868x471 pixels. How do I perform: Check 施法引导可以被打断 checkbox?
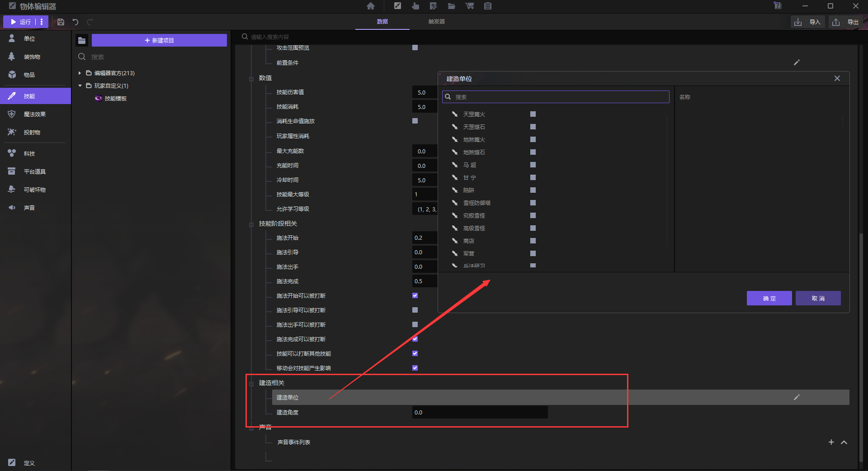click(415, 310)
